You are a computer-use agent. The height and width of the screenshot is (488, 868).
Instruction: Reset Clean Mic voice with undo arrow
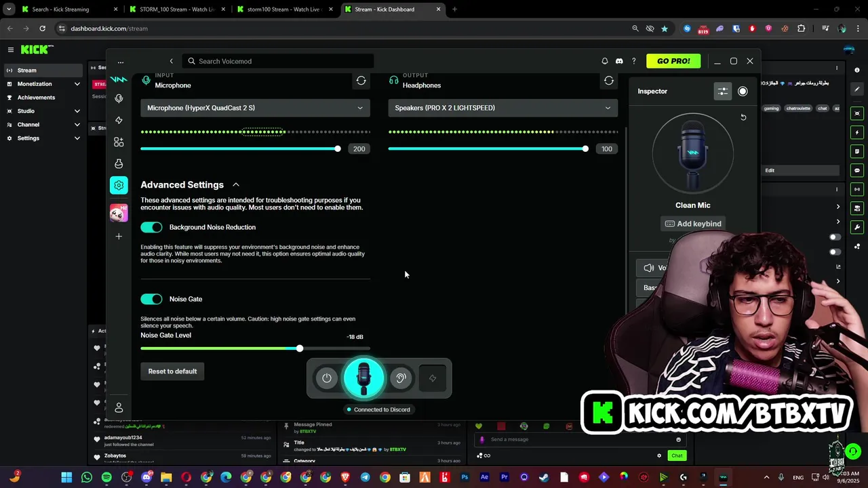(x=743, y=117)
